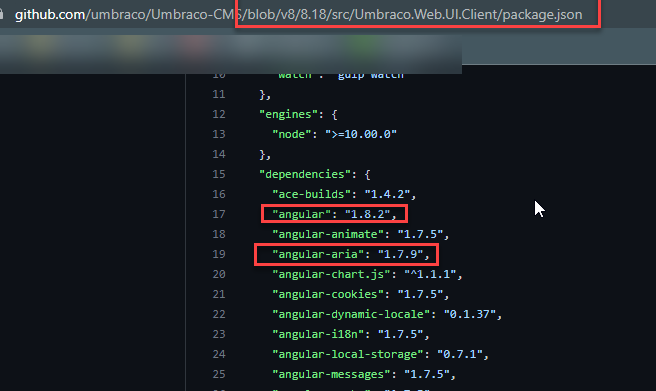656x391 pixels.
Task: Click line number 17 for angular
Action: [219, 214]
